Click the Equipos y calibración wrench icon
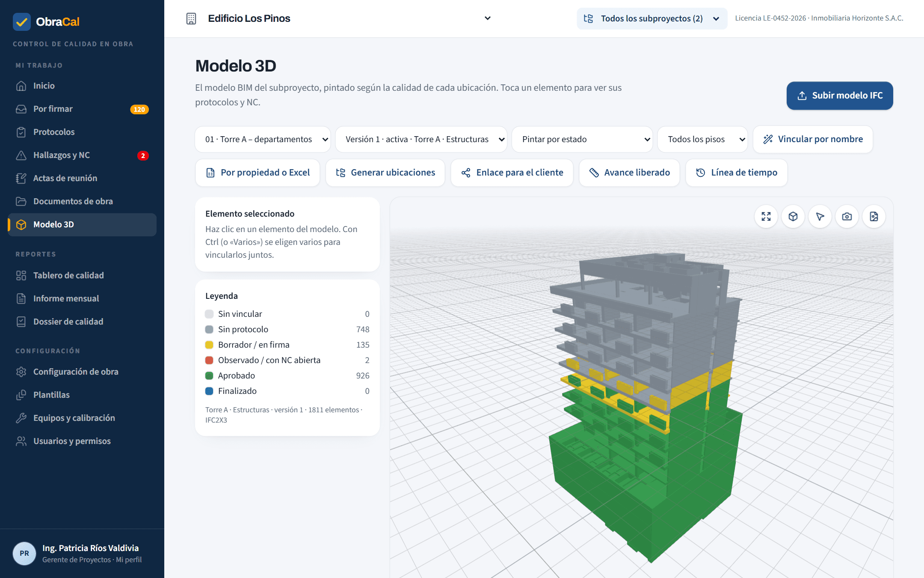 tap(21, 418)
